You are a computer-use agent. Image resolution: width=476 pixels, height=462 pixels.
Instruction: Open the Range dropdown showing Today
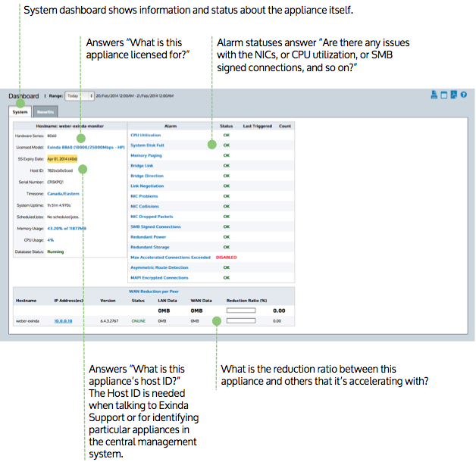80,96
